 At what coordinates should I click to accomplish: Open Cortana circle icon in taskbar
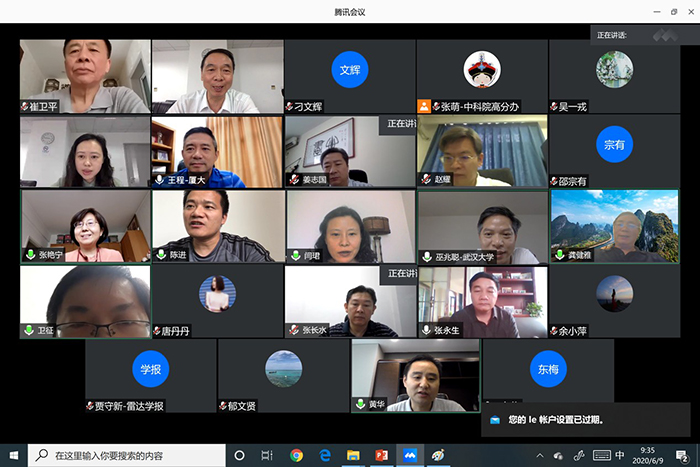[x=239, y=455]
